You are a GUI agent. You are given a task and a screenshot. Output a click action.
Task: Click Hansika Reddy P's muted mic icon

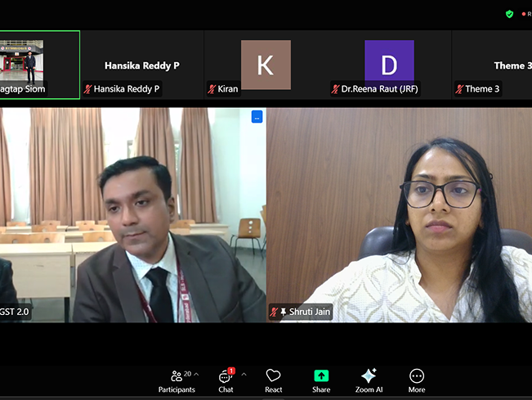[87, 89]
